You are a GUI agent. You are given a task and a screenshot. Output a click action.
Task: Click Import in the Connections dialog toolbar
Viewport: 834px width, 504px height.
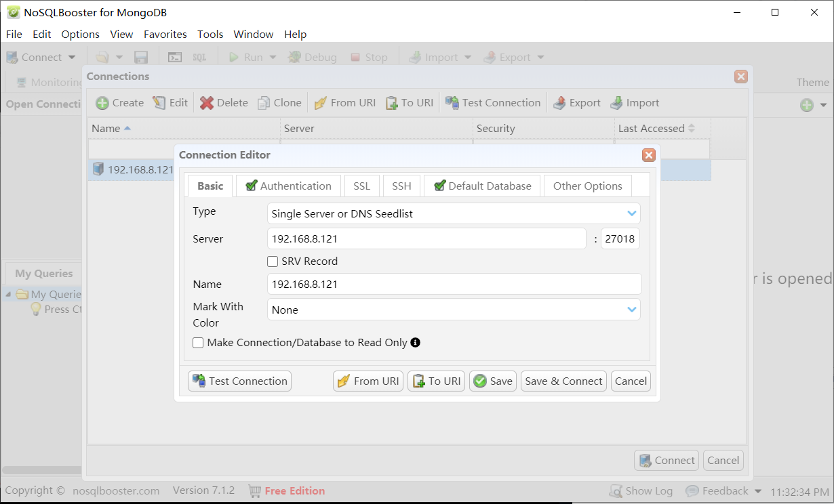click(x=635, y=103)
